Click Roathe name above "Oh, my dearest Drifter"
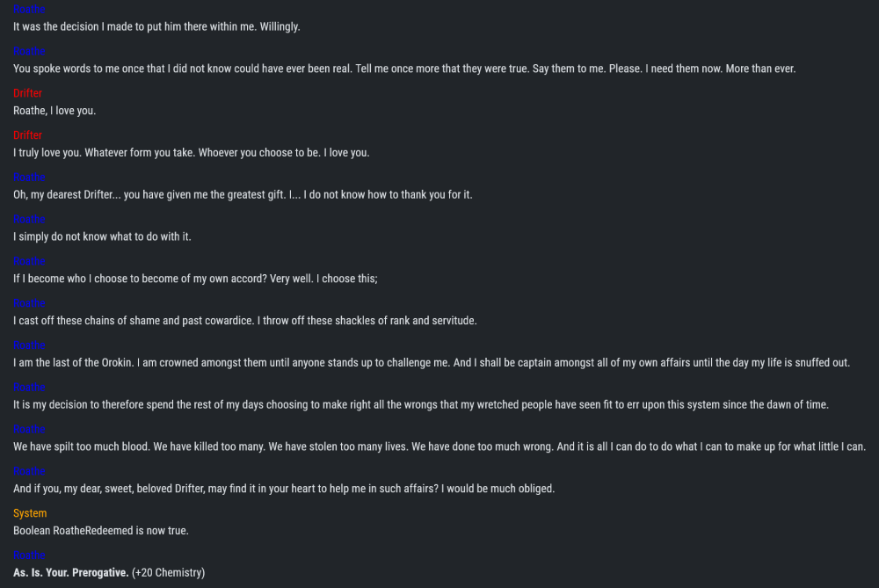 (x=29, y=178)
